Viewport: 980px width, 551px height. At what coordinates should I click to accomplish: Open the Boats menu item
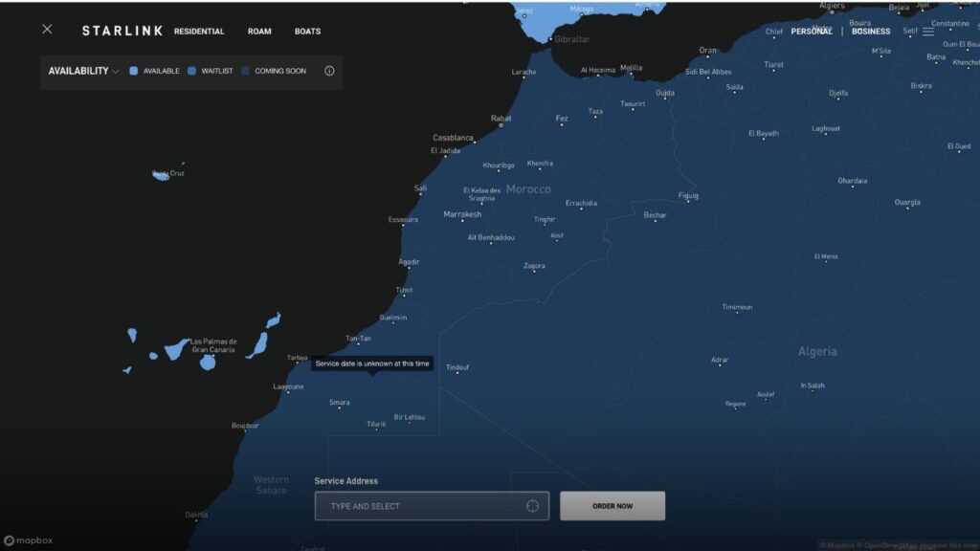pos(307,32)
